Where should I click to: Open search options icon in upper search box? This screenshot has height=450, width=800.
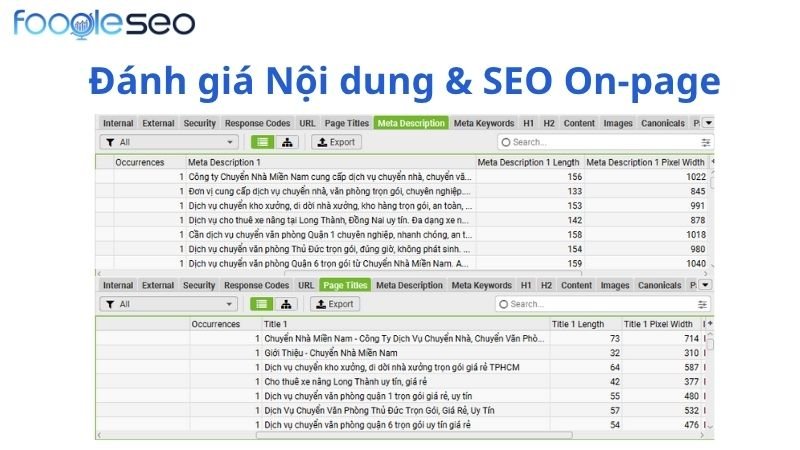[706, 142]
